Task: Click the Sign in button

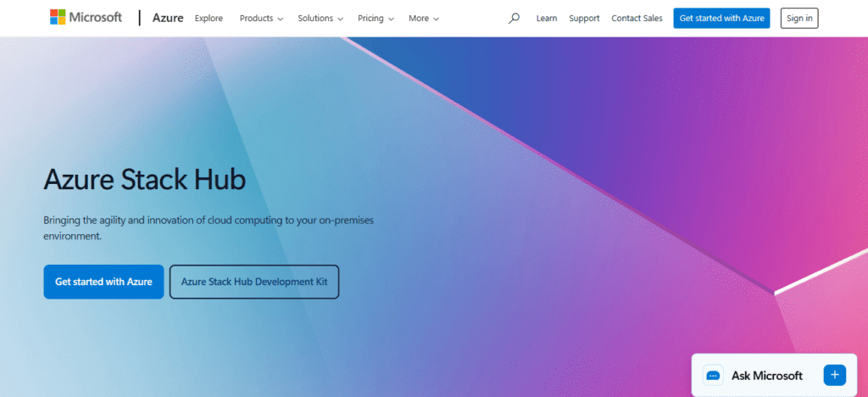Action: pyautogui.click(x=799, y=19)
